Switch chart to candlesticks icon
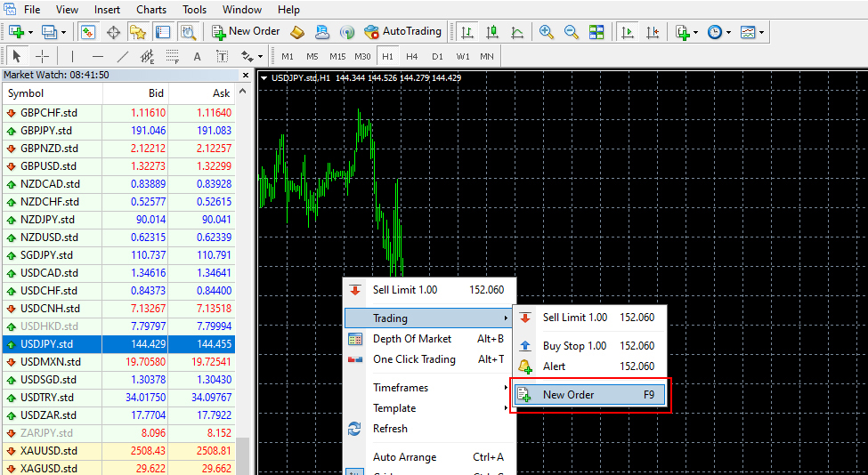The image size is (868, 475). coord(492,32)
